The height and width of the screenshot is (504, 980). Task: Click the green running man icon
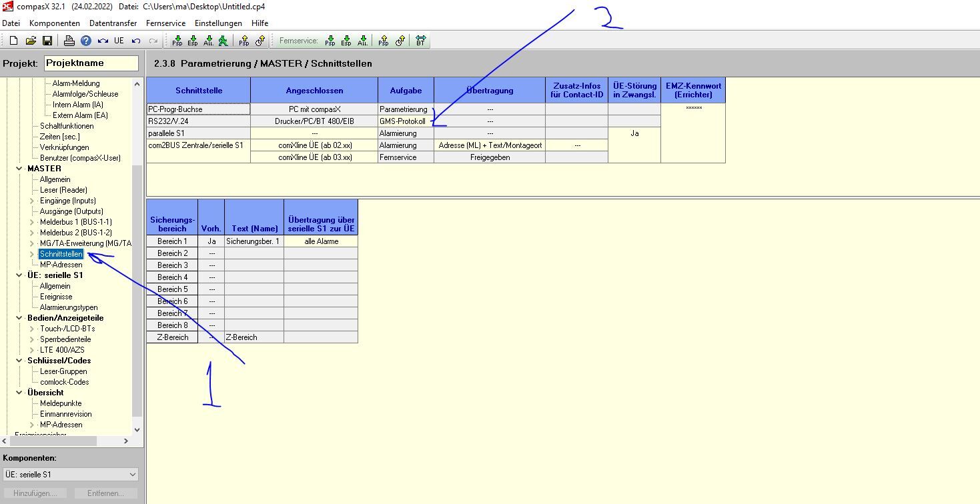pyautogui.click(x=223, y=41)
